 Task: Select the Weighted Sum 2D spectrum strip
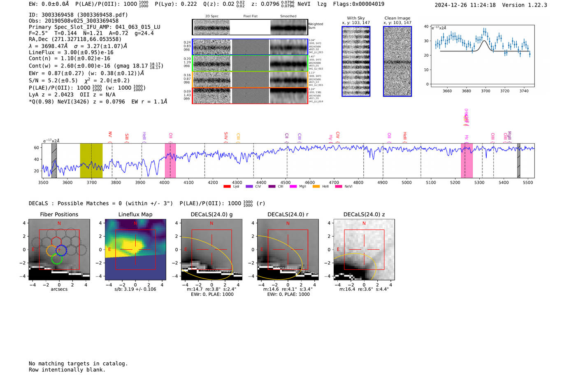[x=250, y=27]
